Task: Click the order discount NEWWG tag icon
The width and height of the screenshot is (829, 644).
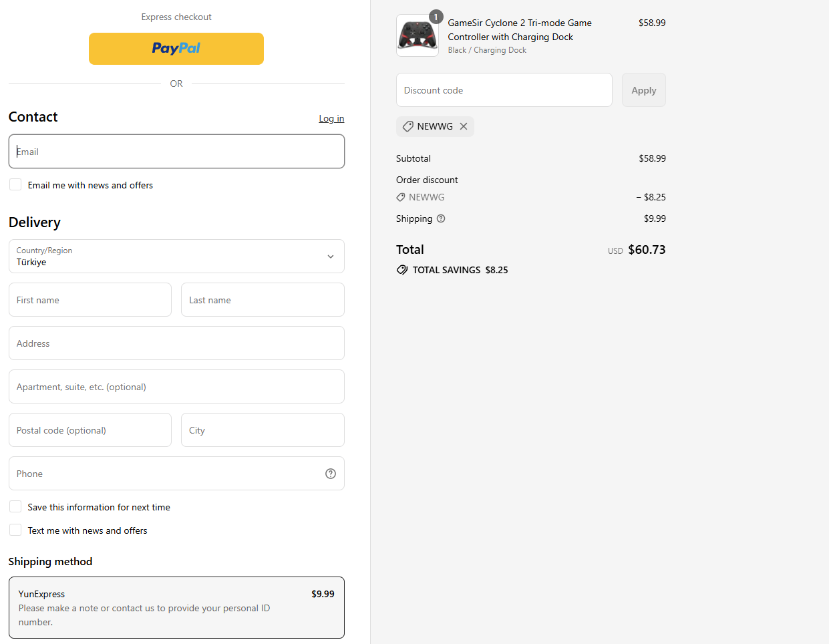Action: pos(401,197)
